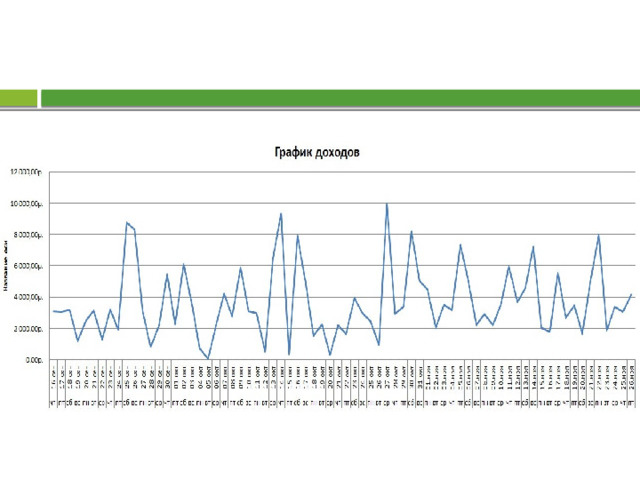640x480 pixels.
Task: Click the second-highest peak just above 9 000р.
Action: (281, 213)
